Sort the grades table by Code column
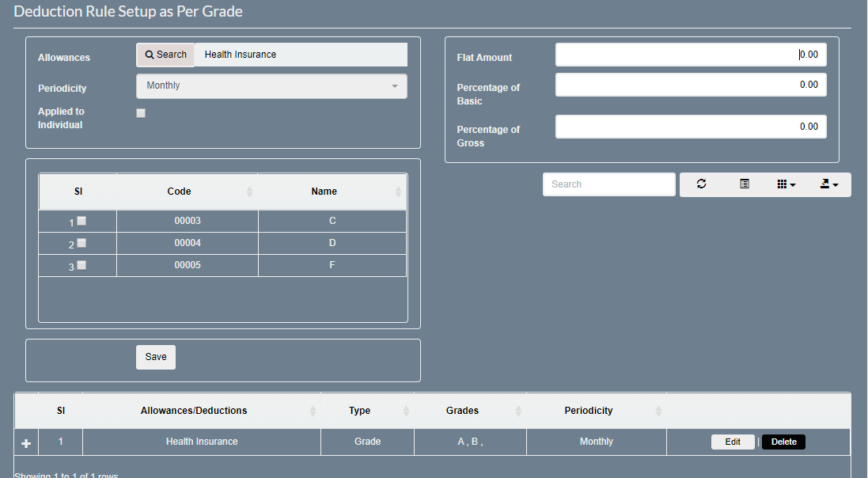The height and width of the screenshot is (478, 868). [179, 191]
